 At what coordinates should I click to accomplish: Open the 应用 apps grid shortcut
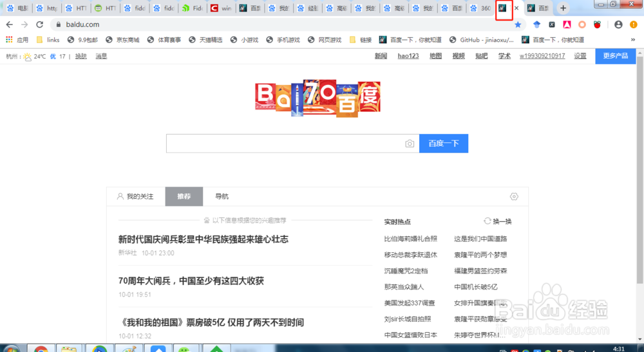(17, 40)
